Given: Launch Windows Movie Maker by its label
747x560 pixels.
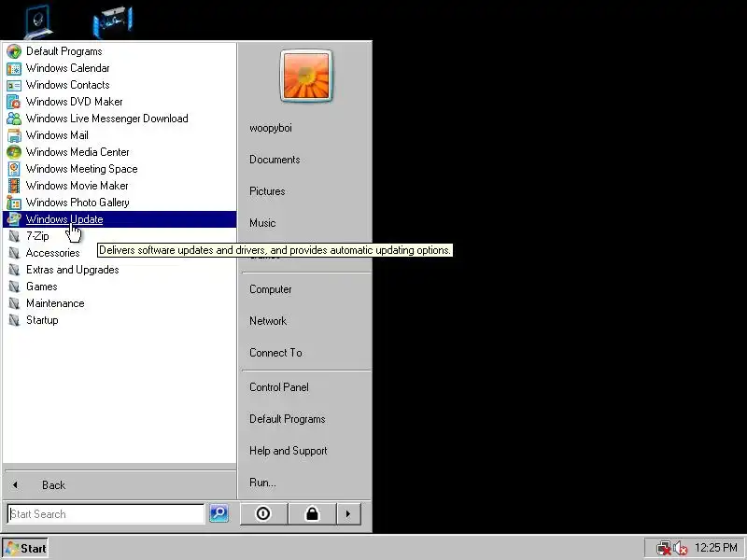Looking at the screenshot, I should pyautogui.click(x=78, y=186).
